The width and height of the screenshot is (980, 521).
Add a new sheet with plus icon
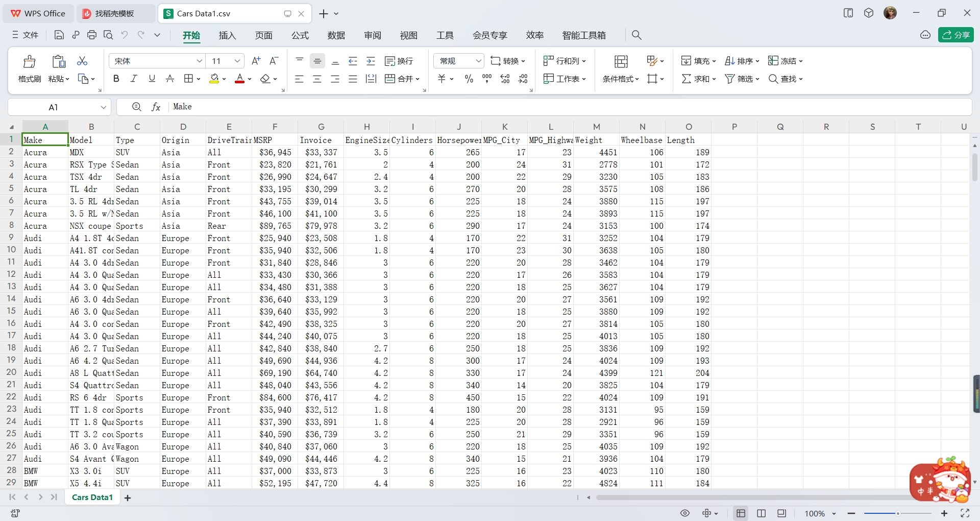(128, 498)
